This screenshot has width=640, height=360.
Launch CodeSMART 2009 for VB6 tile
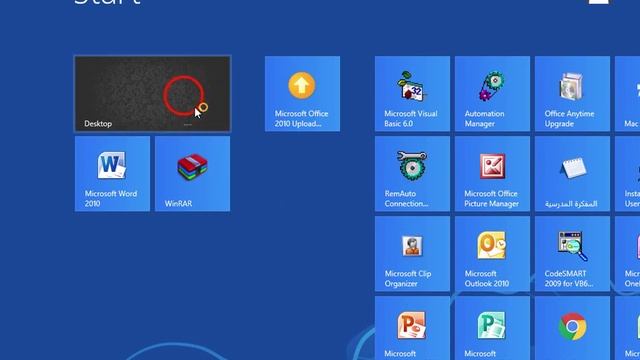(572, 254)
